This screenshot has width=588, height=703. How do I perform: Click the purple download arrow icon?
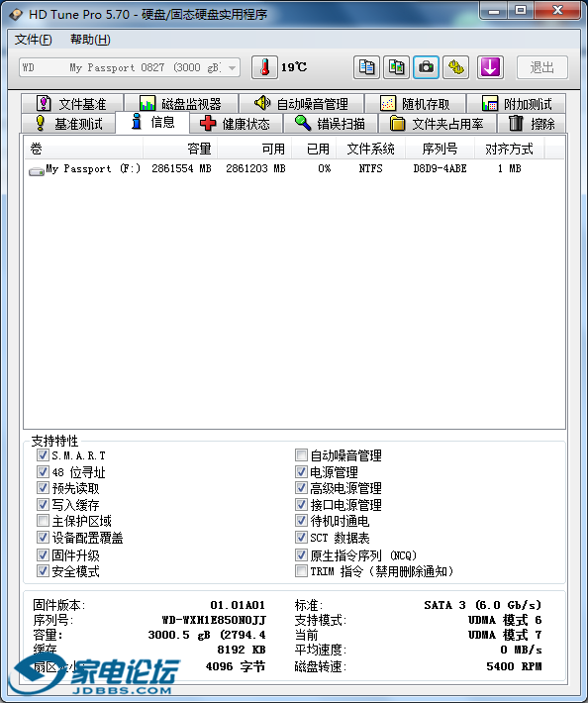(x=490, y=67)
